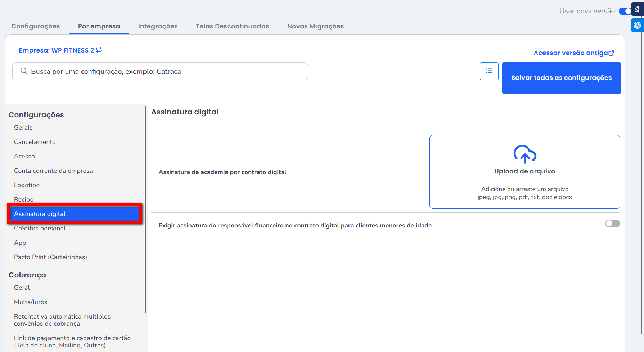Image resolution: width=644 pixels, height=352 pixels.
Task: Click the search magnifier icon
Action: click(24, 71)
